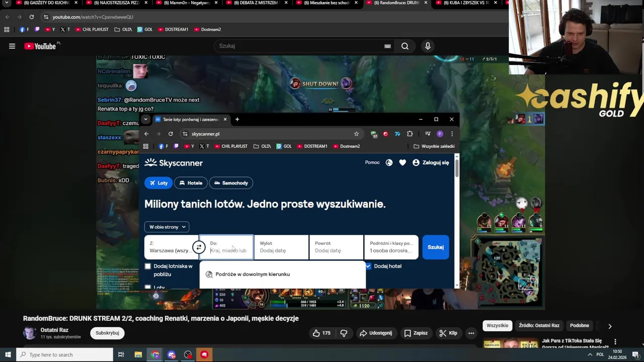Reload the Skyscanner page
The image size is (644, 362).
(171, 134)
